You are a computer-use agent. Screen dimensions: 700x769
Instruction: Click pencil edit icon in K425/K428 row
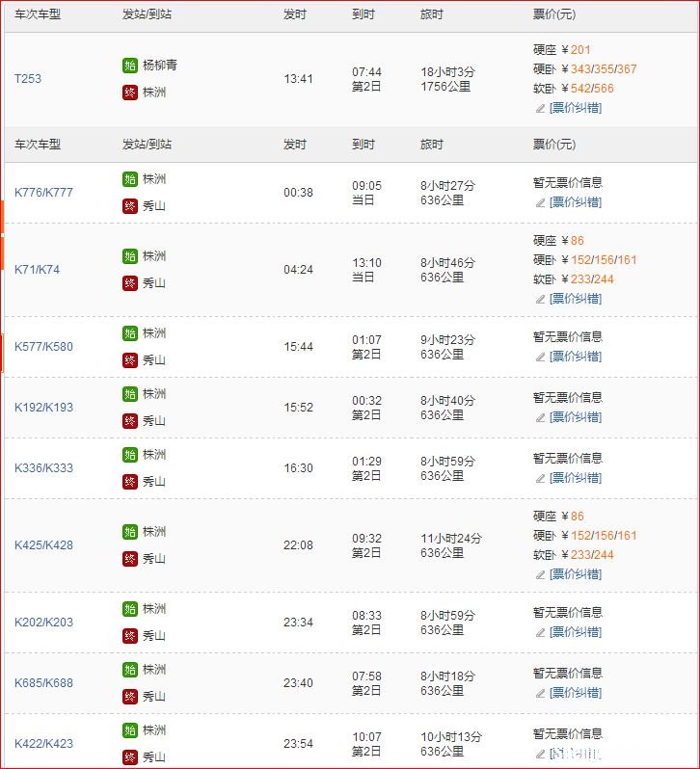540,574
